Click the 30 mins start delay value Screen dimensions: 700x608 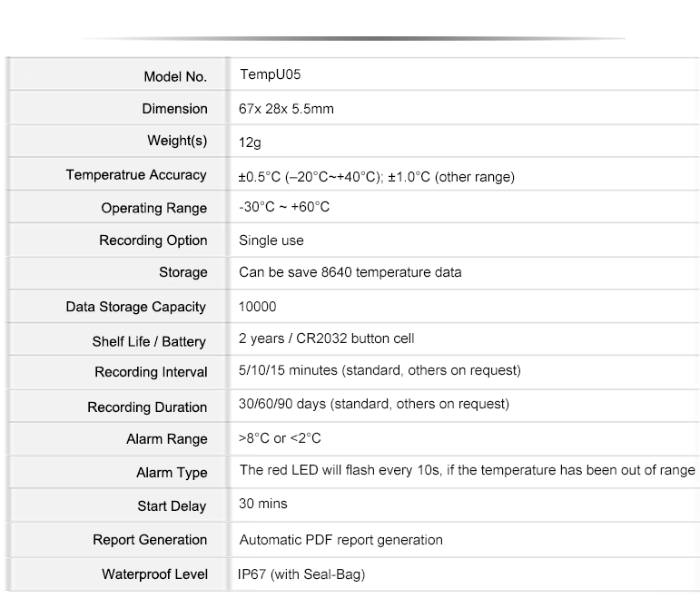(x=262, y=504)
